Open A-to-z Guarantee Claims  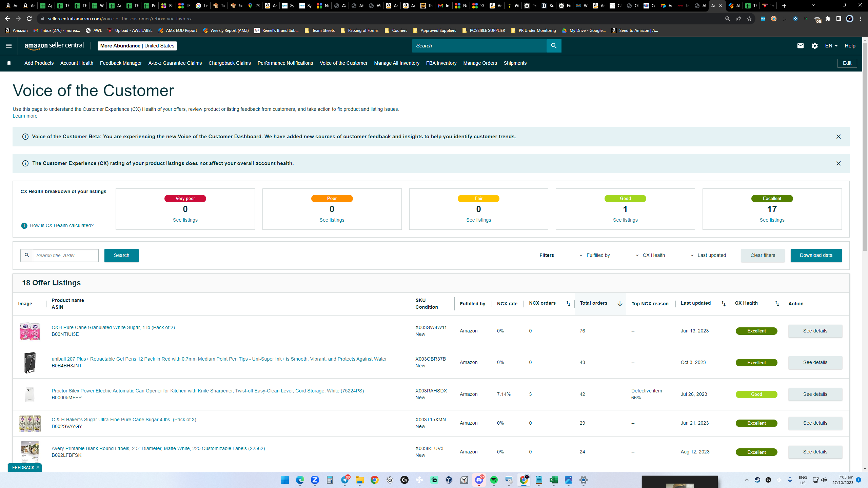point(175,63)
